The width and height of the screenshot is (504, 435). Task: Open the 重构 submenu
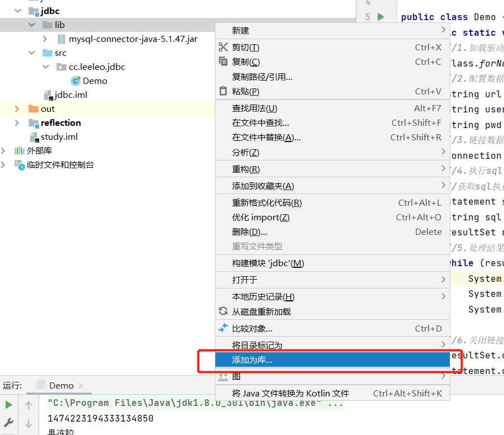click(246, 169)
